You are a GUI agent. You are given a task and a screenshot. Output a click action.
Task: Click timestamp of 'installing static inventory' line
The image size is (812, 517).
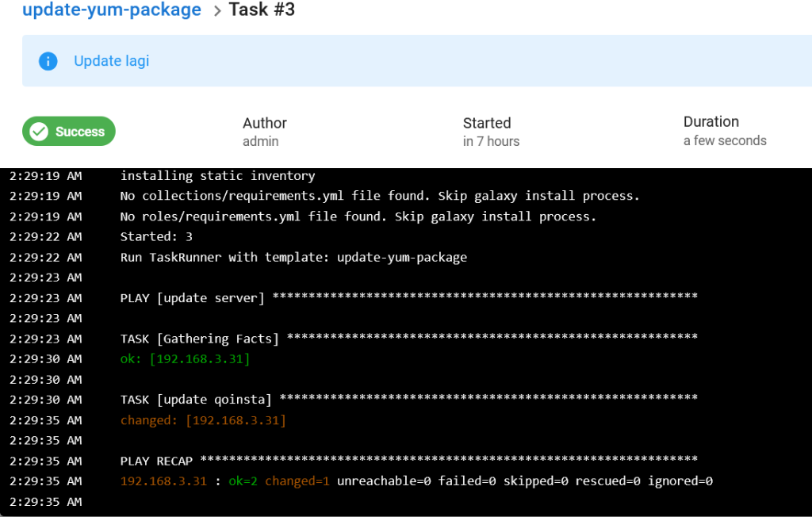pyautogui.click(x=45, y=176)
